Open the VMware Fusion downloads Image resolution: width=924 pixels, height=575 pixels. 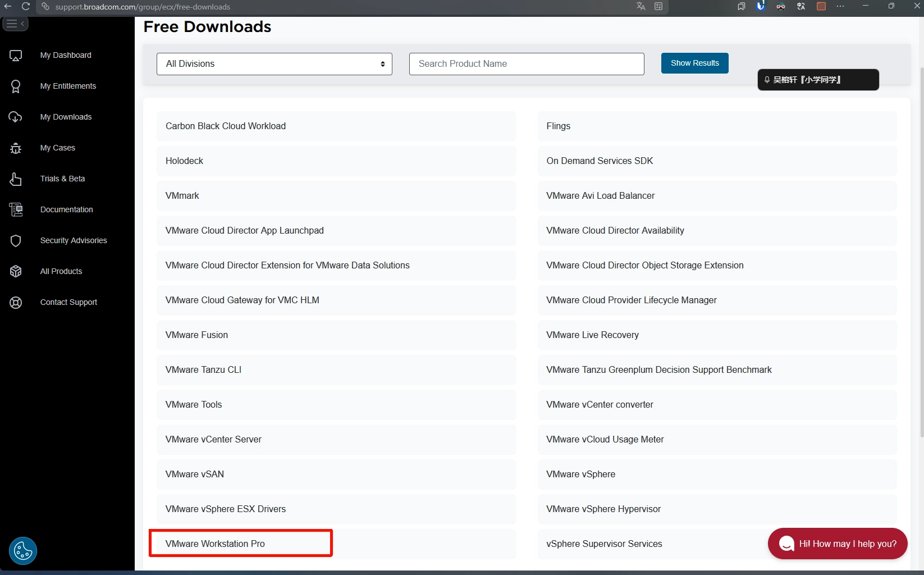tap(196, 335)
